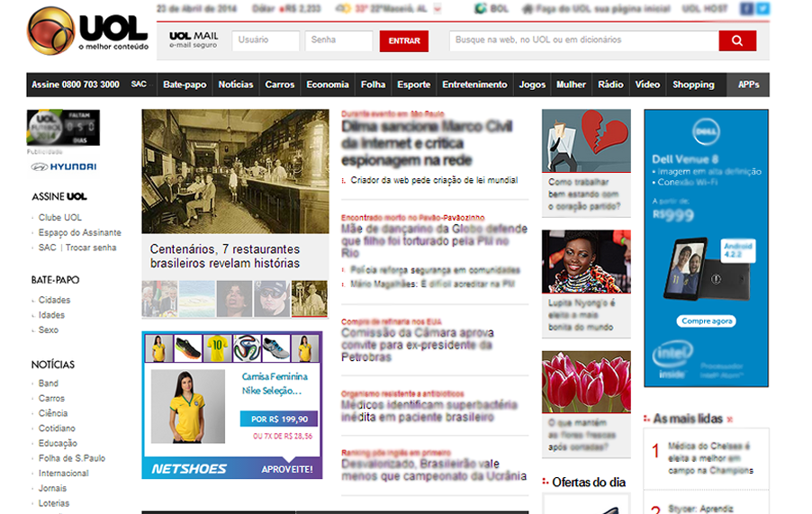Open the red tulips photo article

(586, 382)
